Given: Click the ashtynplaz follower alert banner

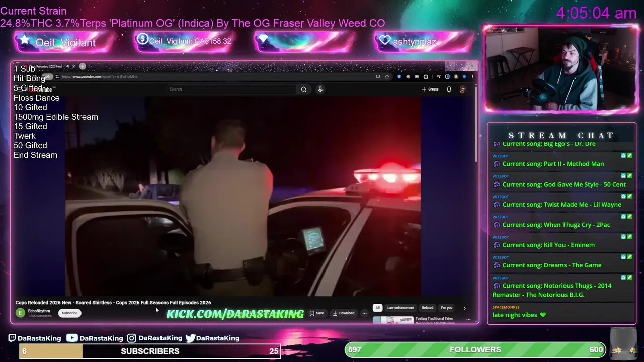Looking at the screenshot, I should (x=424, y=42).
